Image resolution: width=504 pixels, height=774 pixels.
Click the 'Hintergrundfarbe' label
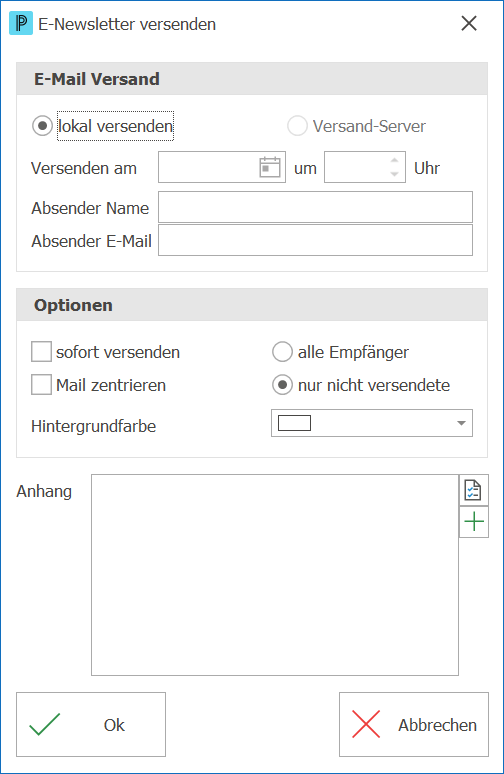coord(93,426)
